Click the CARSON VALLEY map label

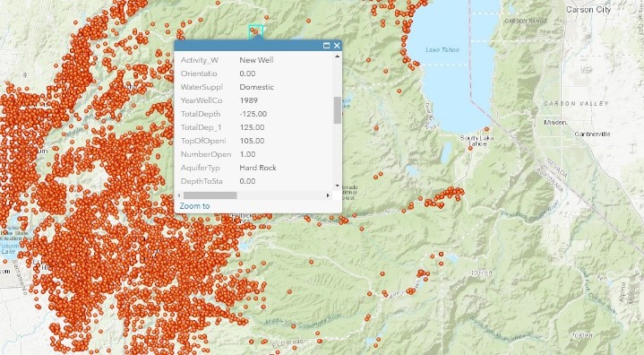tap(576, 104)
